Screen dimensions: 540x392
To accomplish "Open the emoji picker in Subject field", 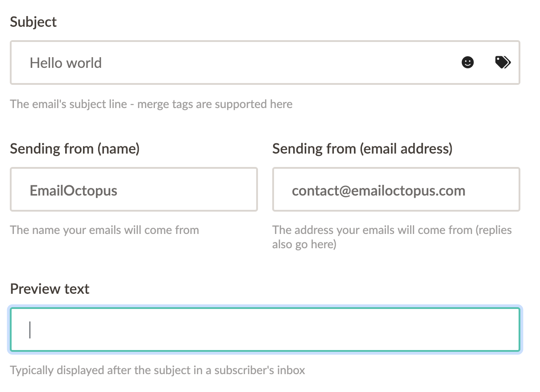I will coord(467,63).
